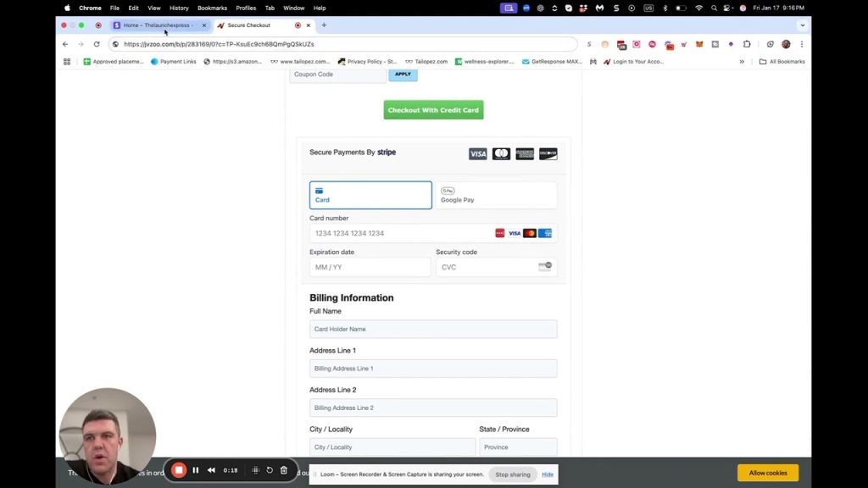This screenshot has width=868, height=488.
Task: Close the Secure Checkout tab
Action: point(309,25)
